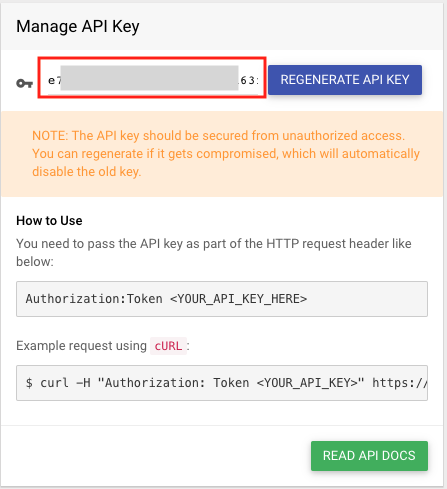Click the key icon beside the API key

tap(24, 83)
